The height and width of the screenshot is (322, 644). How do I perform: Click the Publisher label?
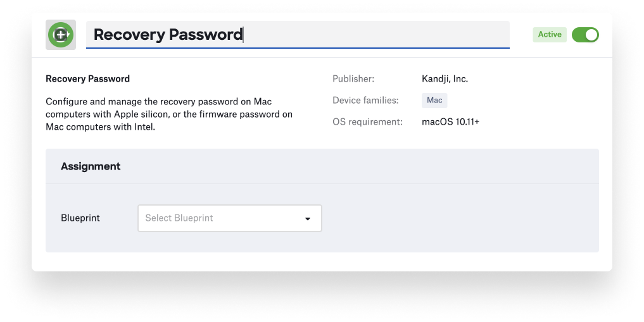[x=353, y=79]
